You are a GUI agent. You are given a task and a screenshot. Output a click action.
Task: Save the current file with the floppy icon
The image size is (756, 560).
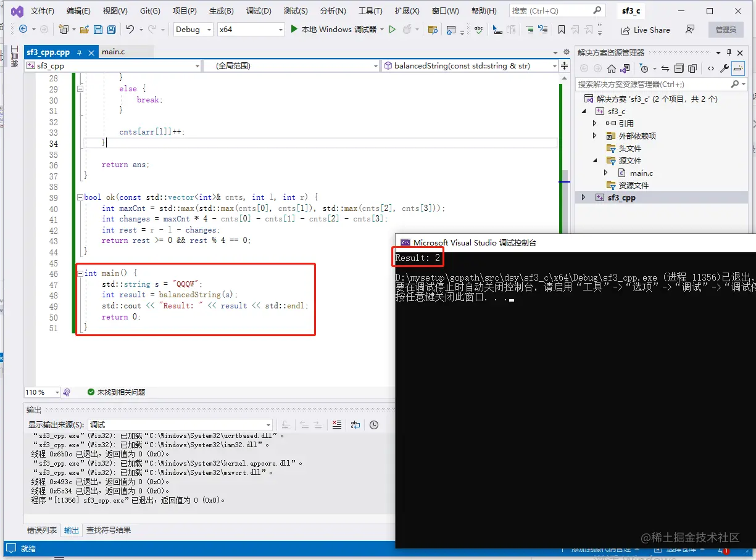coord(98,29)
